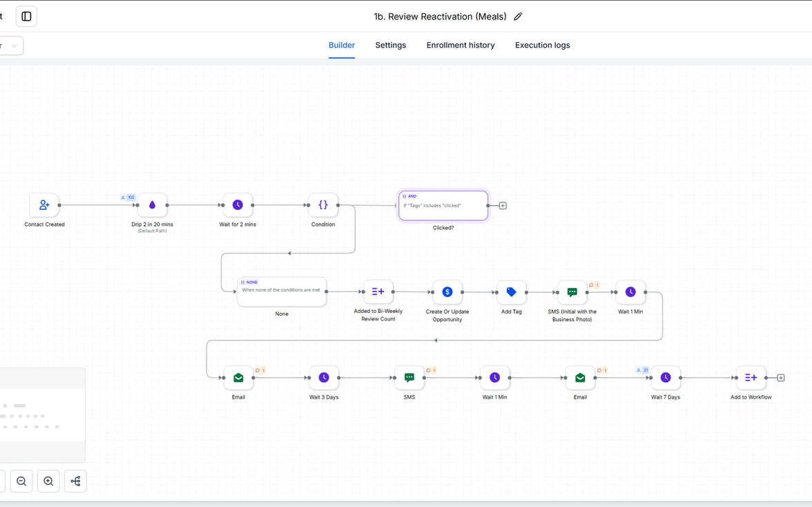This screenshot has height=507, width=812.
Task: Click the comment badge on the second Email node
Action: [602, 370]
